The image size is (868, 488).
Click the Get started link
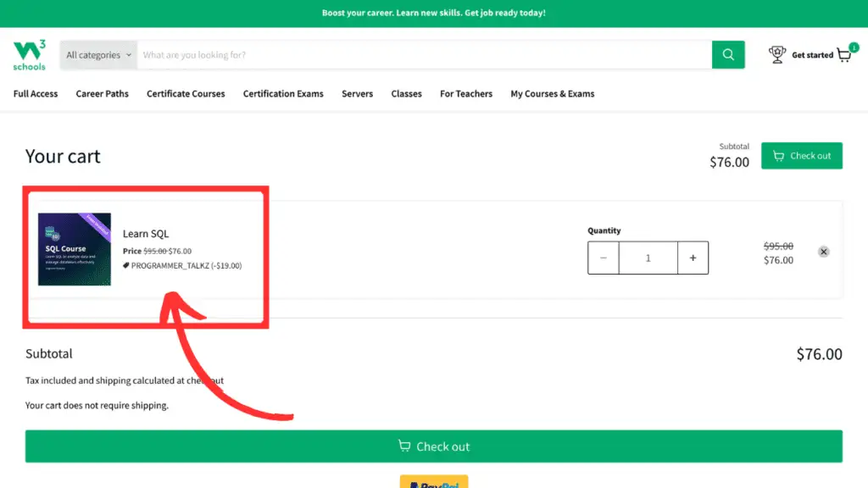[x=811, y=54]
